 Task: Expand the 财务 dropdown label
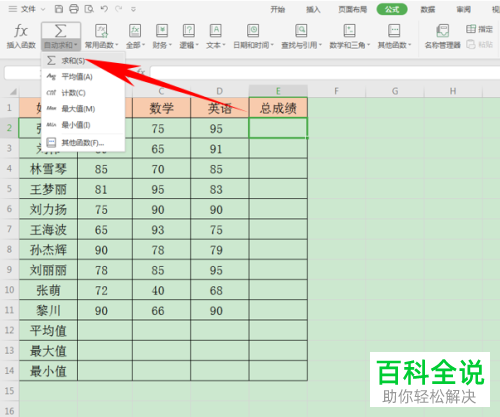click(x=162, y=45)
